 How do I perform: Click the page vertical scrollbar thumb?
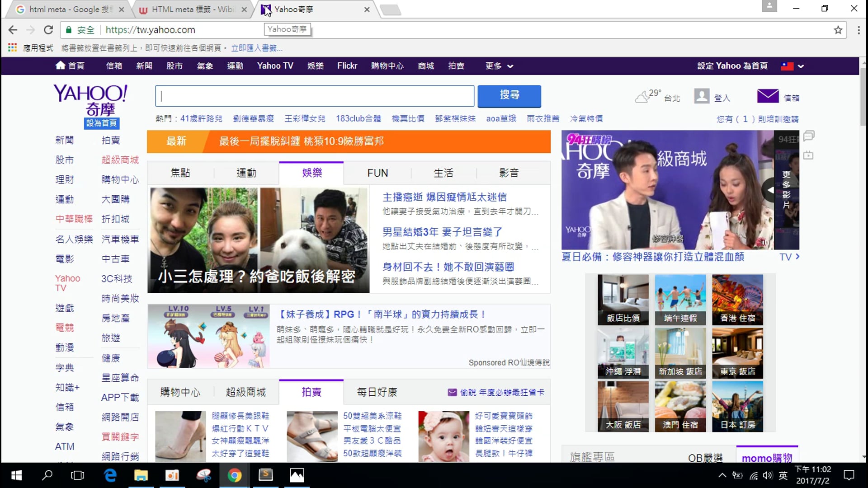[863, 97]
